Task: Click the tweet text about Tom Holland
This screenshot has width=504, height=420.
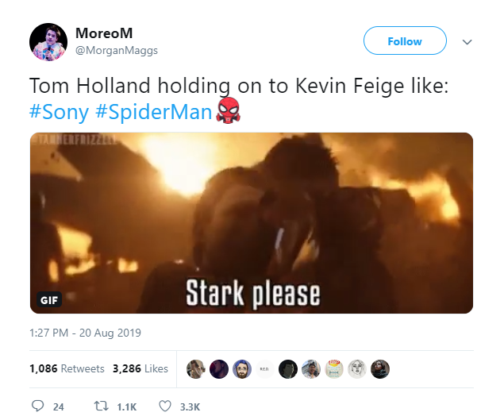Action: point(239,86)
